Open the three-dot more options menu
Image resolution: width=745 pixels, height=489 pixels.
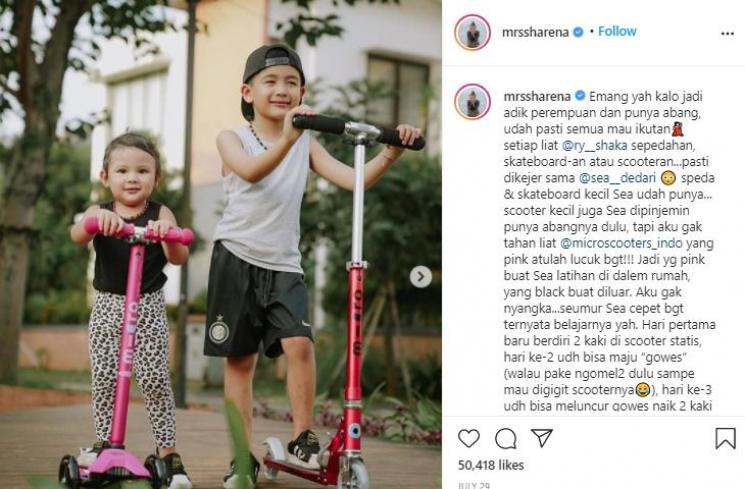pos(727,34)
